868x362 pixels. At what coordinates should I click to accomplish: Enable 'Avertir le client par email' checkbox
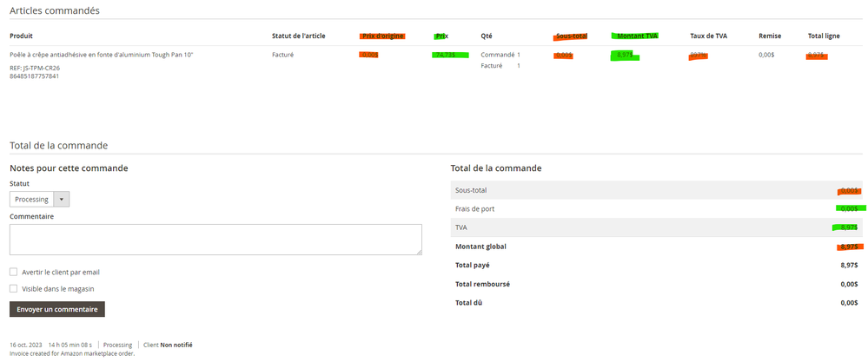(14, 272)
